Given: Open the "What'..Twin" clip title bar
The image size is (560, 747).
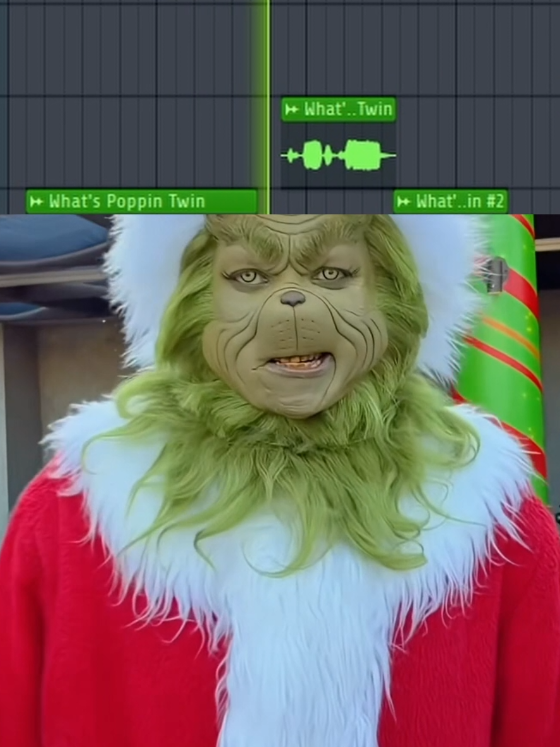Looking at the screenshot, I should 339,110.
